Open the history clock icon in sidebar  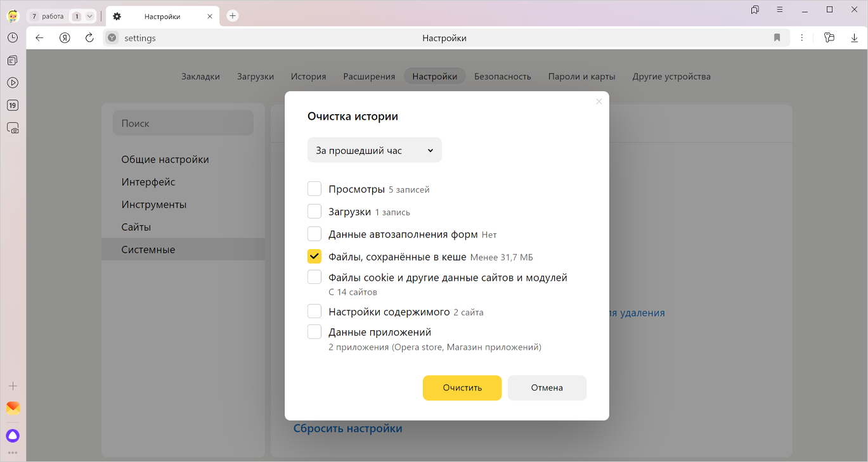click(13, 38)
